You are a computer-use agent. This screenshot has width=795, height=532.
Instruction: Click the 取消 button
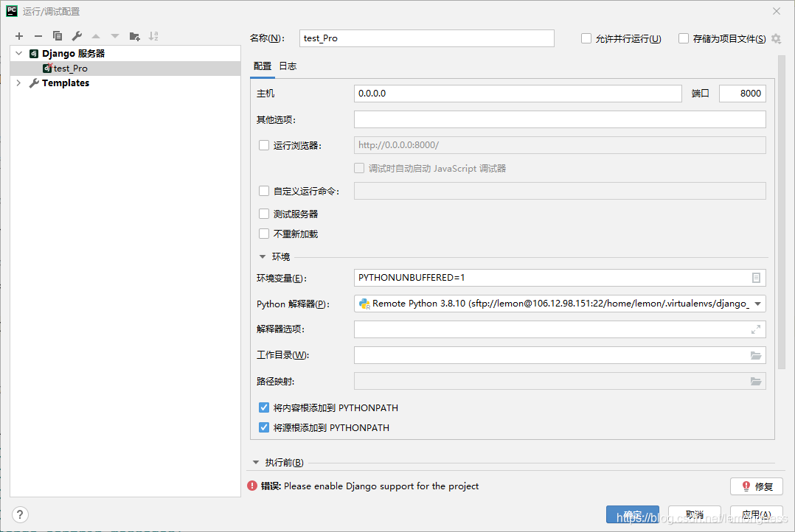[695, 514]
